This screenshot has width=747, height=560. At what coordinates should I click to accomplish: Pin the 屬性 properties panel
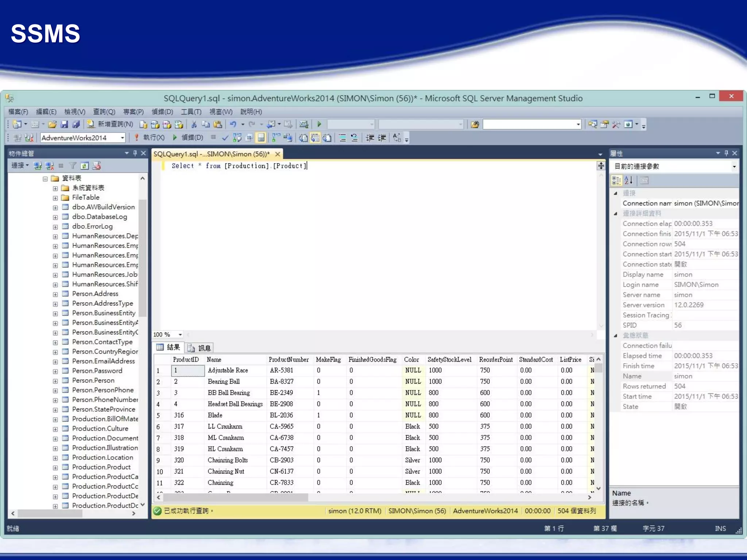pos(726,153)
